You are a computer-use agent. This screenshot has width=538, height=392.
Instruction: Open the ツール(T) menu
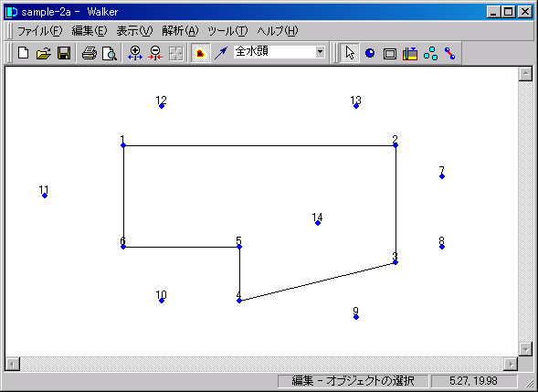click(x=227, y=31)
